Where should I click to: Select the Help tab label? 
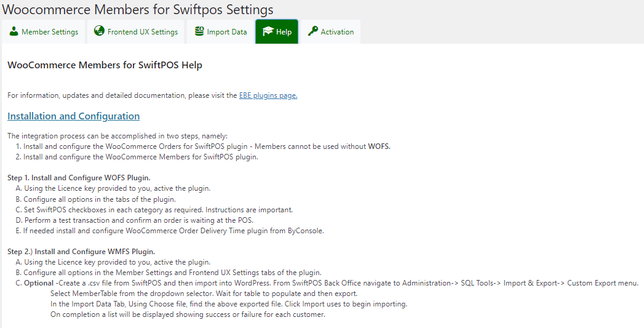coord(284,32)
